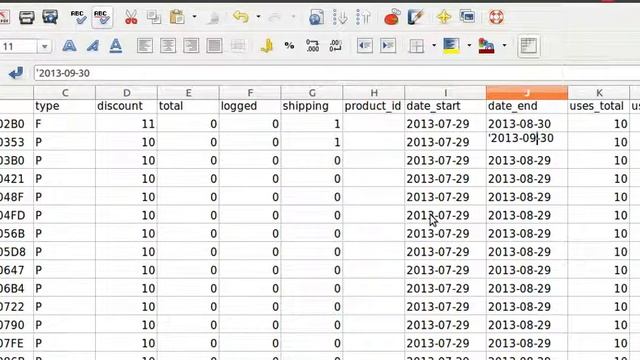Select column G header
This screenshot has width=640, height=360.
pyautogui.click(x=312, y=93)
